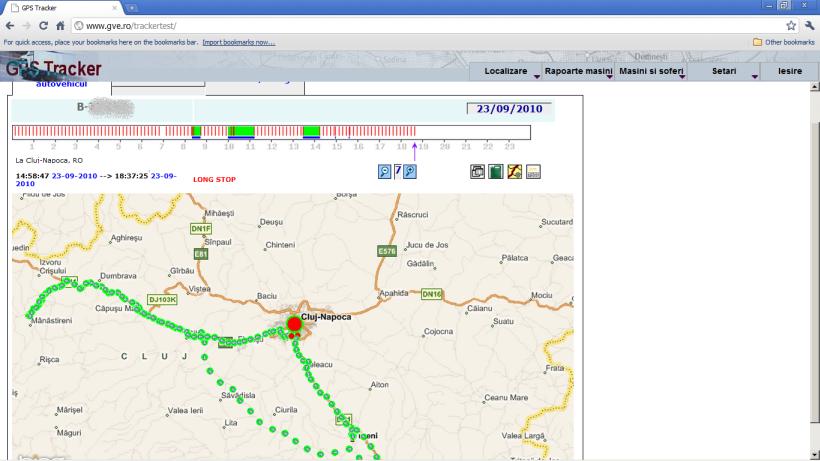Screen dimensions: 820x461
Task: Expand the Localizare dropdown menu
Action: [x=507, y=71]
